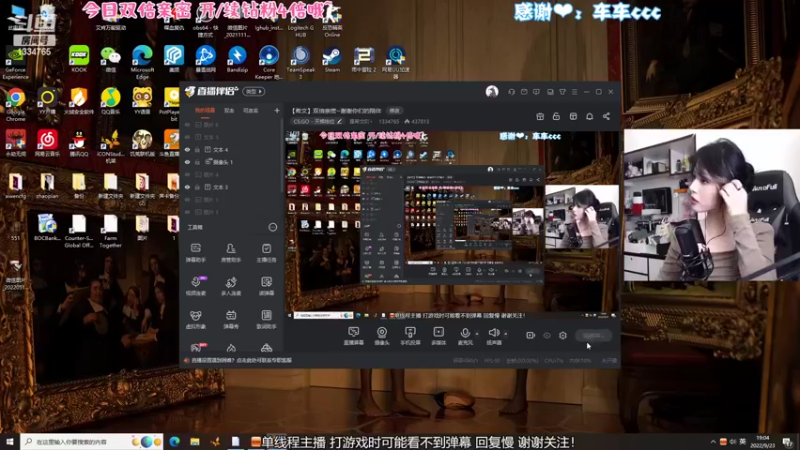Open the 虚拟形象 virtual avatar tool

pos(195,319)
